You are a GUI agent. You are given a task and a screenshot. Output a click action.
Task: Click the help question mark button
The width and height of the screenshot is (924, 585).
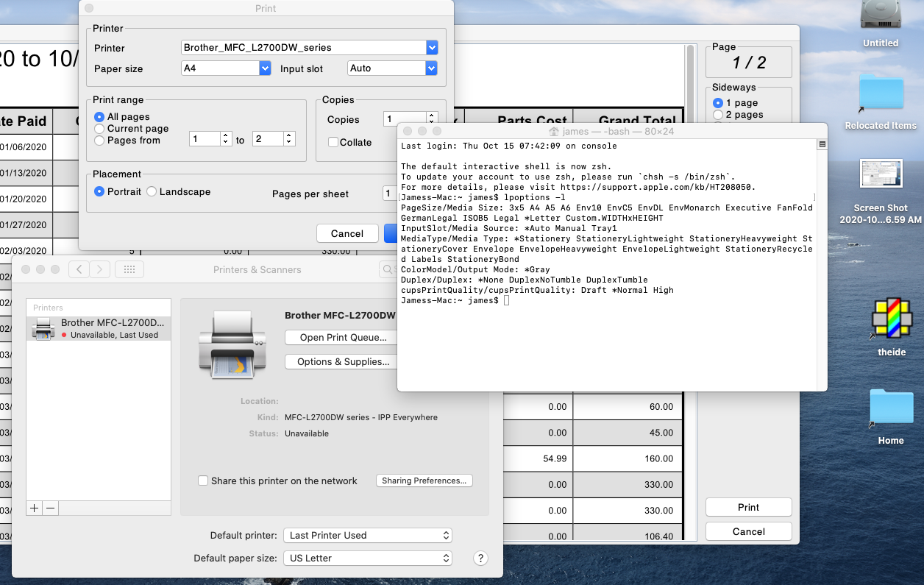click(480, 559)
